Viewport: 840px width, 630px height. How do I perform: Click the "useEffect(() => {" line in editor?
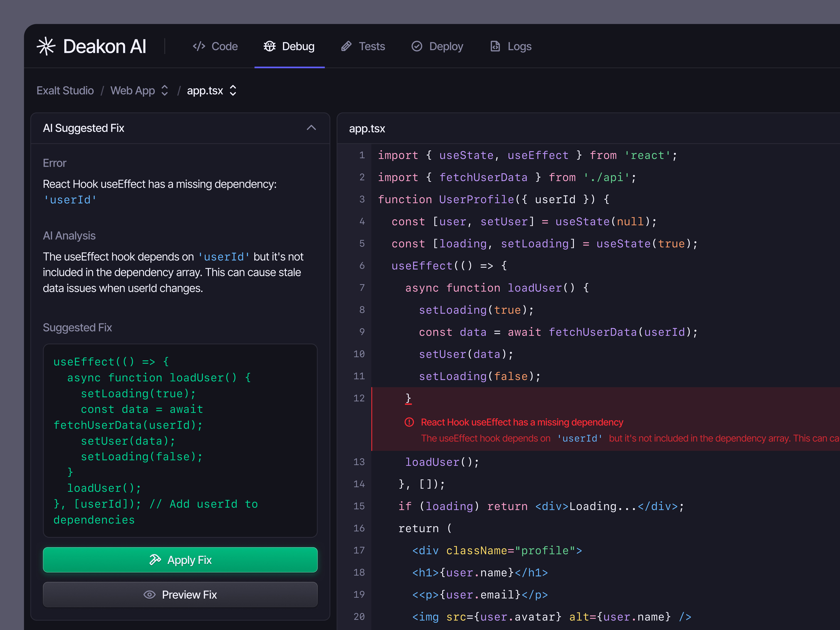449,266
